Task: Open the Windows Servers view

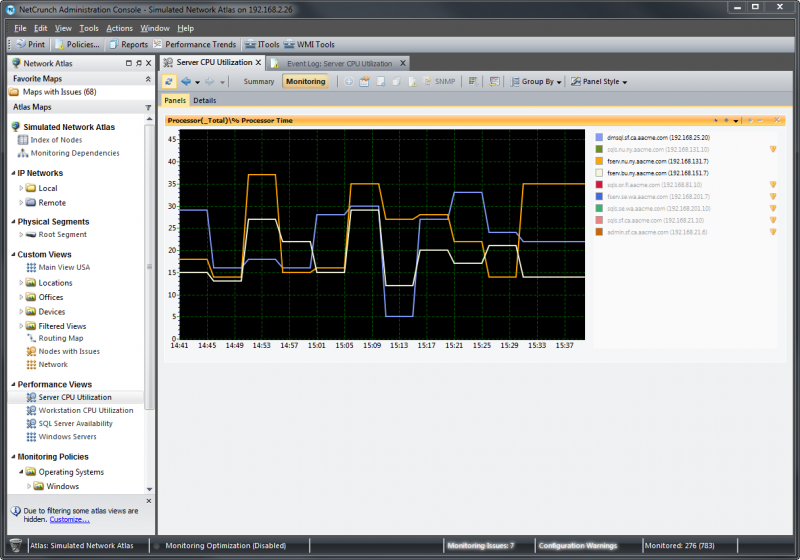Action: point(62,437)
